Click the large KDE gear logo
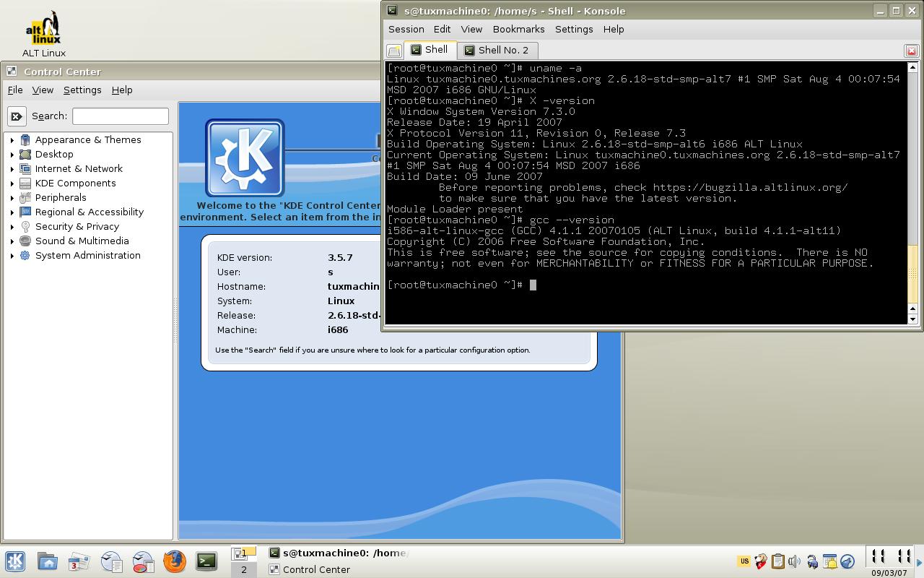924x578 pixels. coord(245,158)
